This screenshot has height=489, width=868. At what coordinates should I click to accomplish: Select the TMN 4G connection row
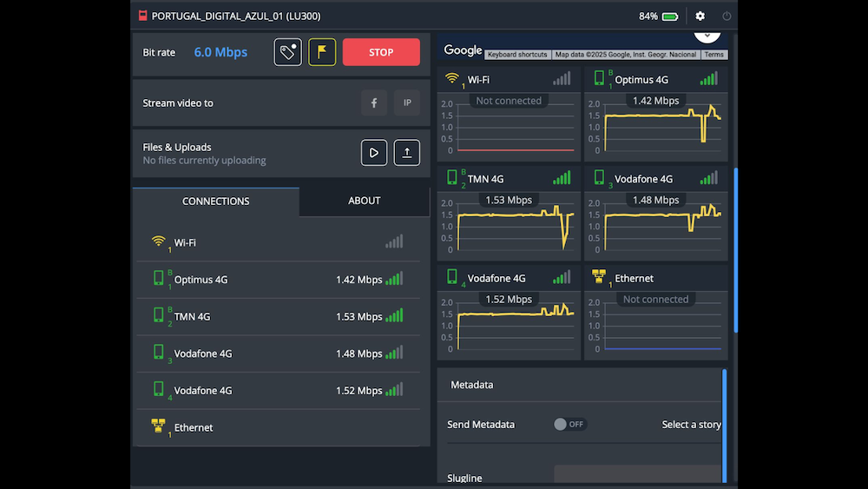click(278, 317)
